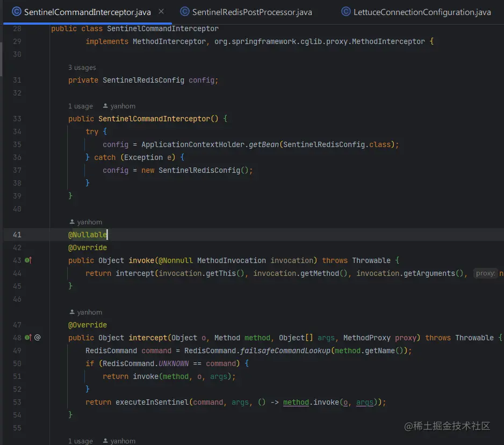
Task: Click class icon on LettuceConnectionConfiguration.java tab
Action: (346, 12)
